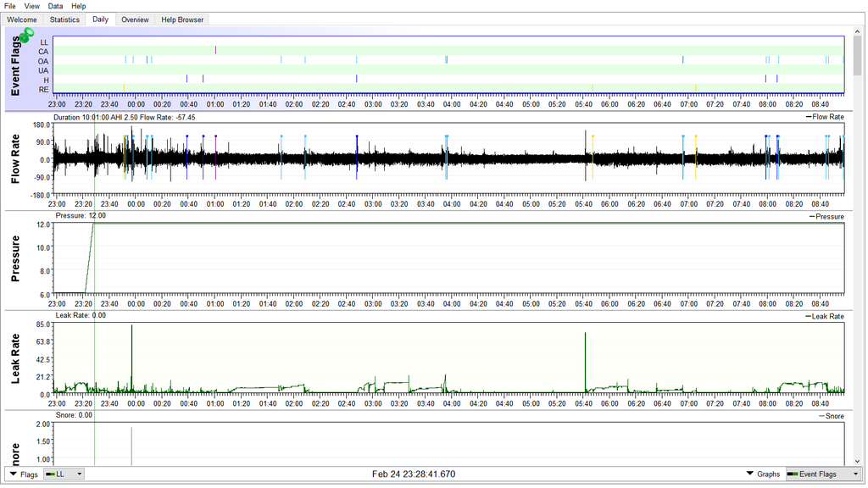Open the File menu

[10, 6]
